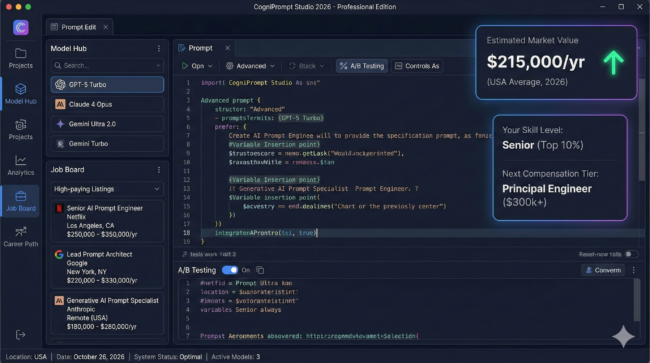Viewport: 650px width, 363px height.
Task: Click the Google logo on job listing
Action: point(59,254)
